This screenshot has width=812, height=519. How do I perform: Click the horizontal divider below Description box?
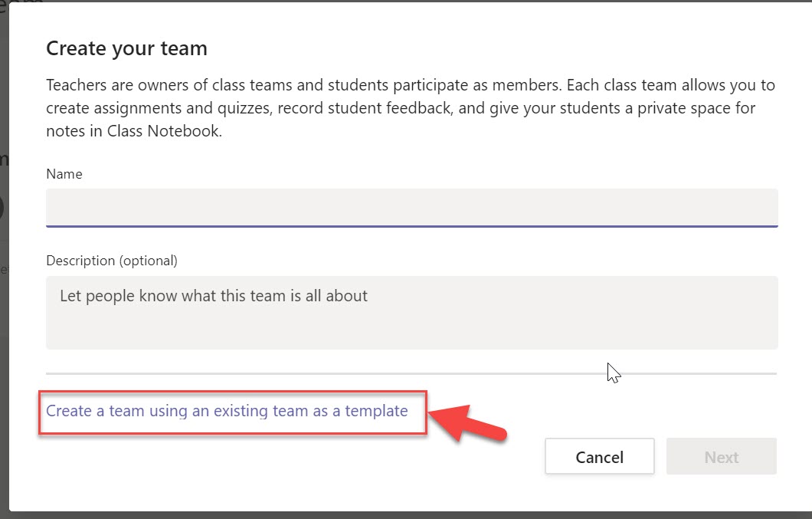tap(411, 373)
